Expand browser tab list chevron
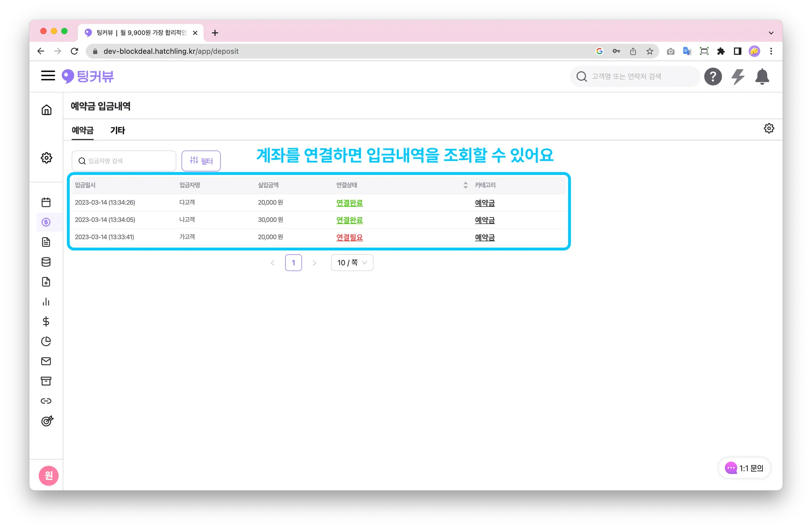 click(x=771, y=33)
